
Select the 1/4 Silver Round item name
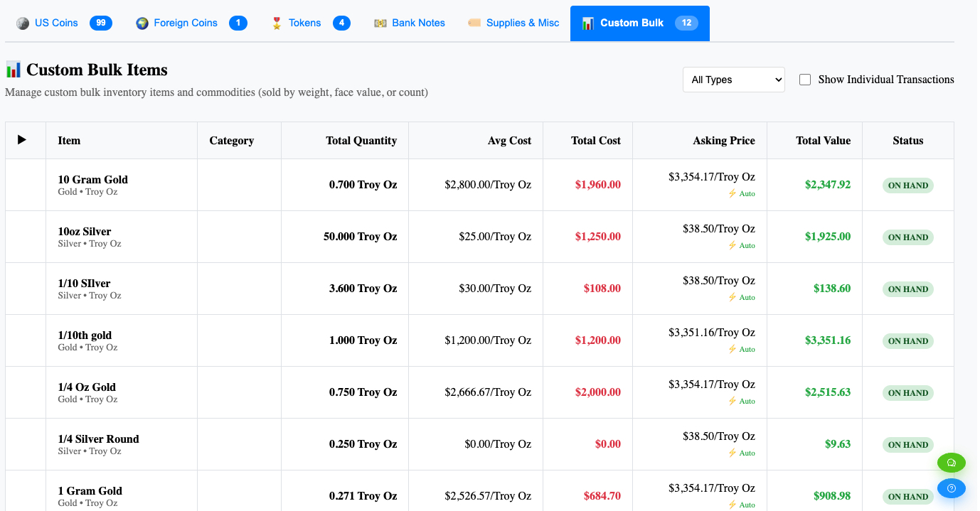point(98,439)
